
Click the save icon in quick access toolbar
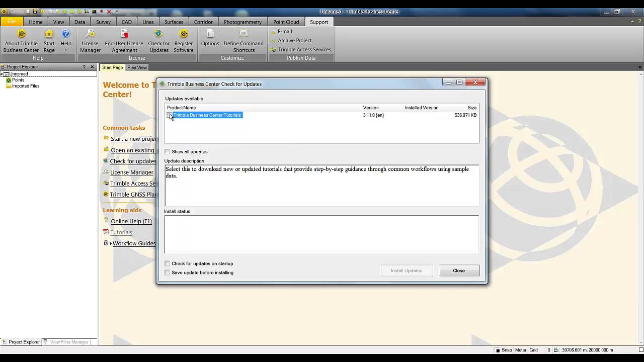coord(35,11)
